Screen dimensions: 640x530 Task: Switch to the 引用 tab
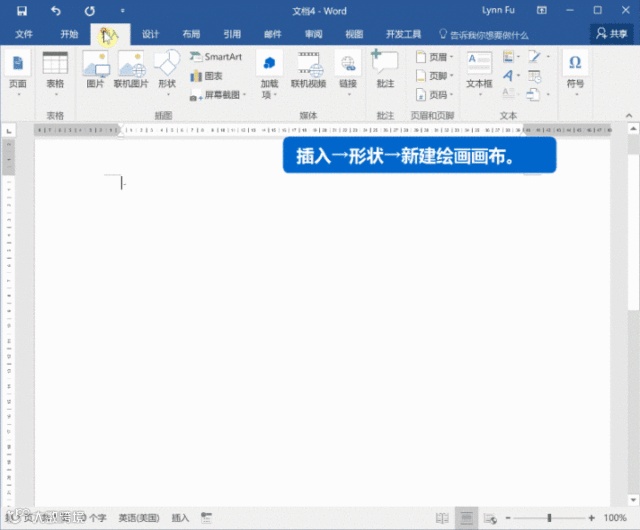(x=232, y=34)
